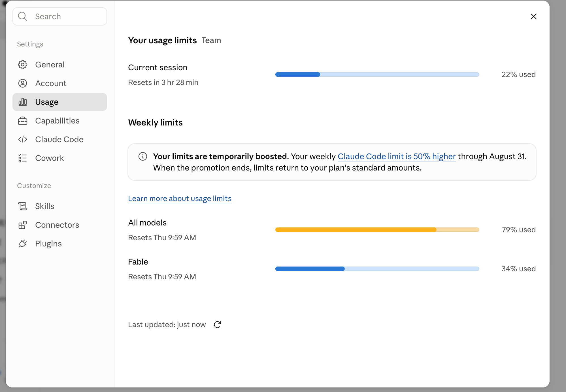This screenshot has width=566, height=392.
Task: Open 'Claude Code limit is 50% higher' link
Action: coord(397,156)
